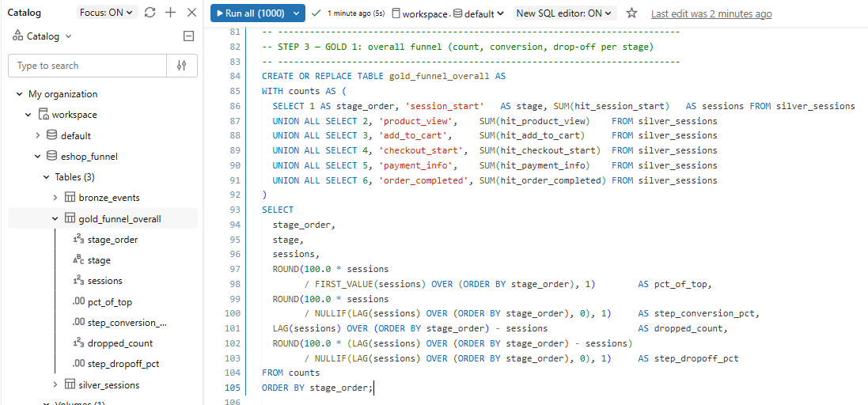The image size is (868, 405).
Task: Toggle New SQL editor: ON switch
Action: pyautogui.click(x=565, y=13)
